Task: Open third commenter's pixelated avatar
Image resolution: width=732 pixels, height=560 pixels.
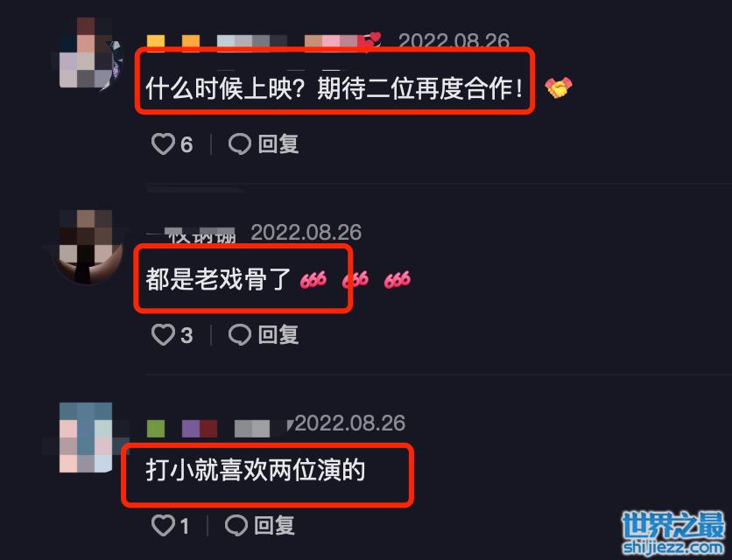Action: click(x=87, y=437)
